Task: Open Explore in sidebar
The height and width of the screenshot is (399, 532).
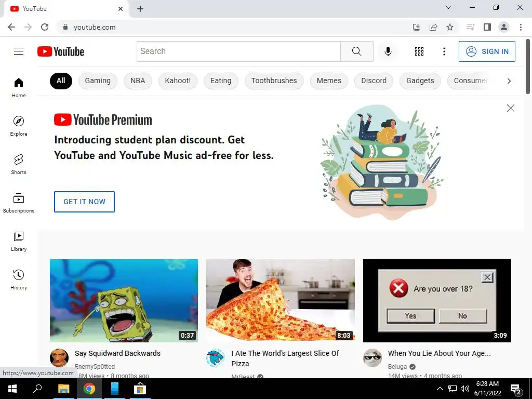Action: pos(19,126)
